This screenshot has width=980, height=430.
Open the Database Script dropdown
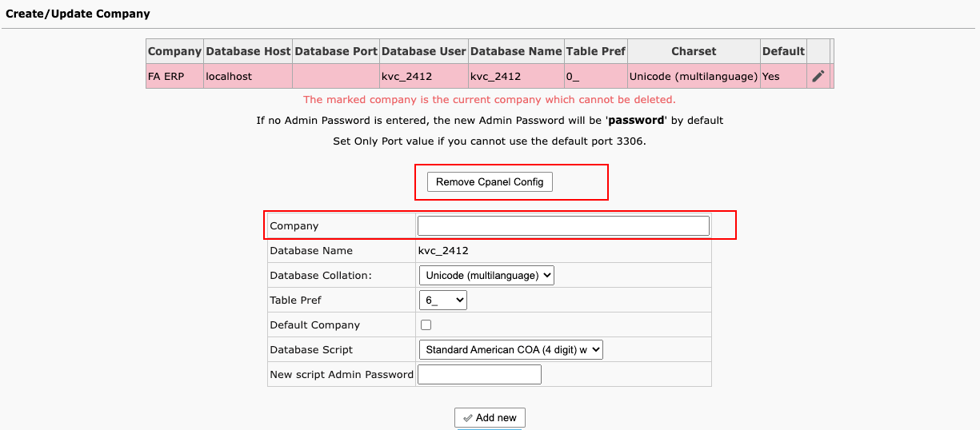[x=510, y=350]
